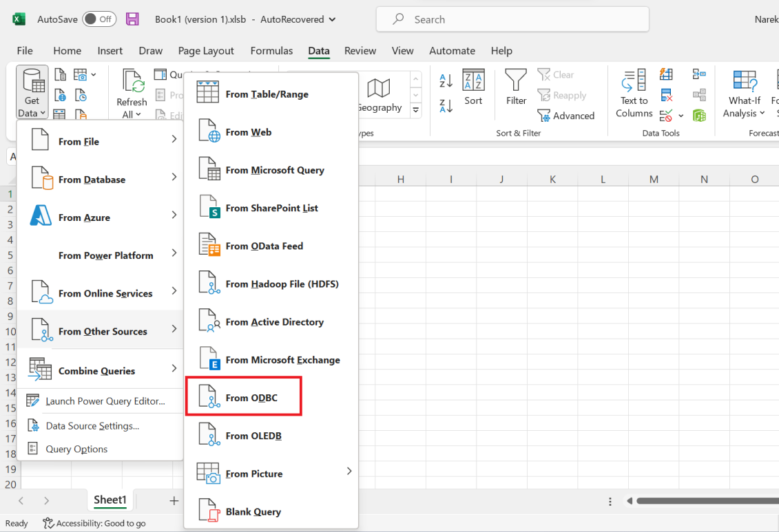The image size is (779, 532).
Task: Select the Text to Columns tool
Action: click(x=633, y=92)
